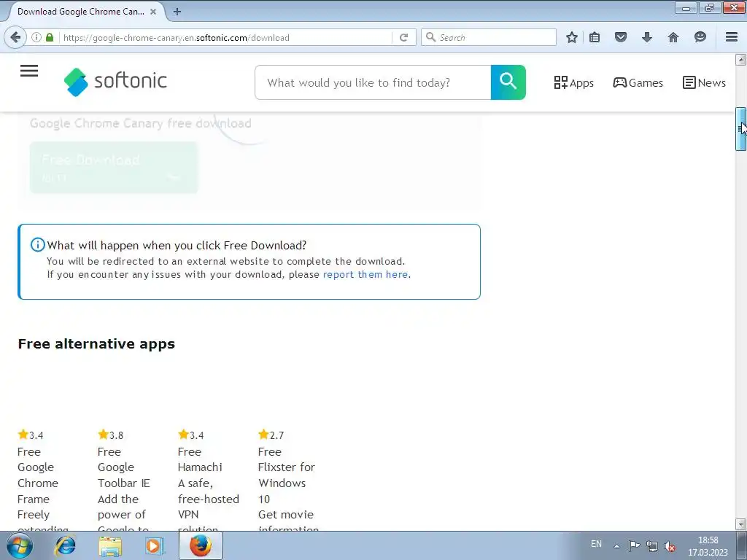Open a new tab with the plus icon

[x=177, y=12]
